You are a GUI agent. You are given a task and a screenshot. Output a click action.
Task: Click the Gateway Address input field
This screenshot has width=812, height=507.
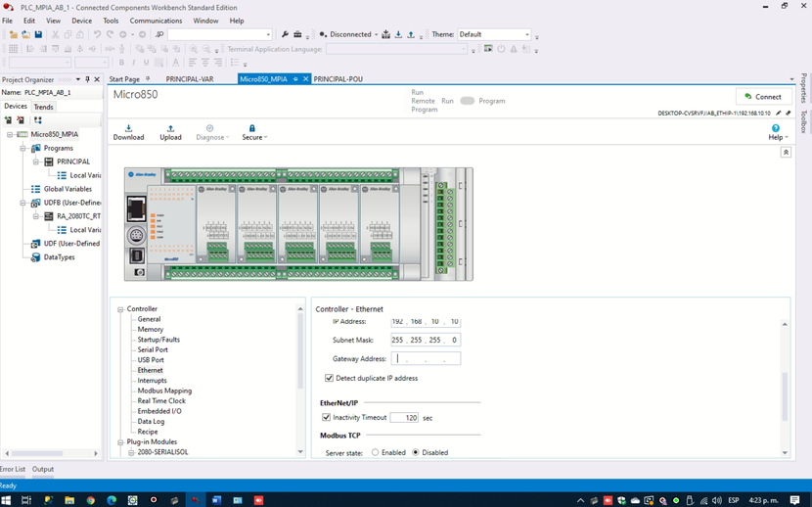[426, 358]
